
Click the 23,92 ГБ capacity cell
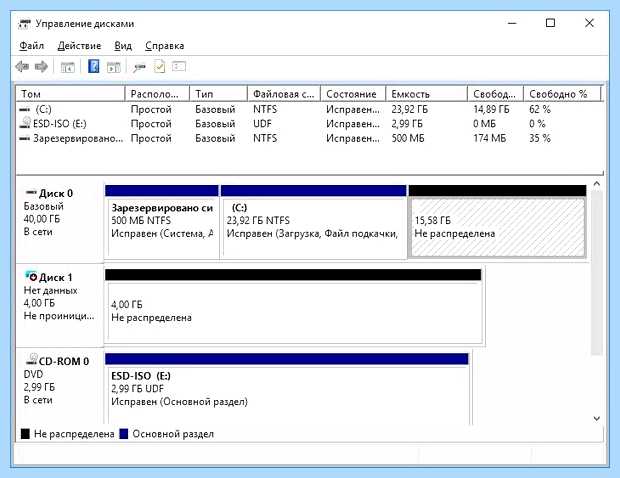[410, 110]
